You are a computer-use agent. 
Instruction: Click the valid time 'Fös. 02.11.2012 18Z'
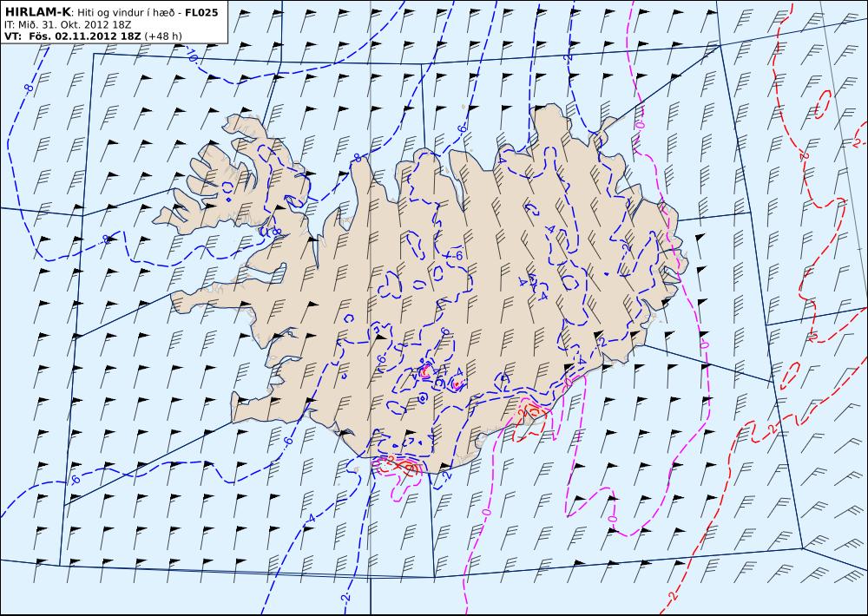pyautogui.click(x=85, y=36)
